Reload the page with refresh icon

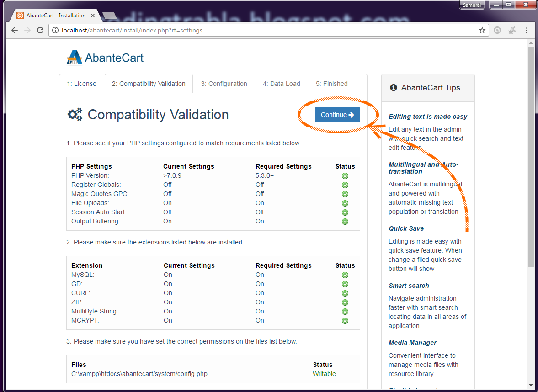click(40, 30)
